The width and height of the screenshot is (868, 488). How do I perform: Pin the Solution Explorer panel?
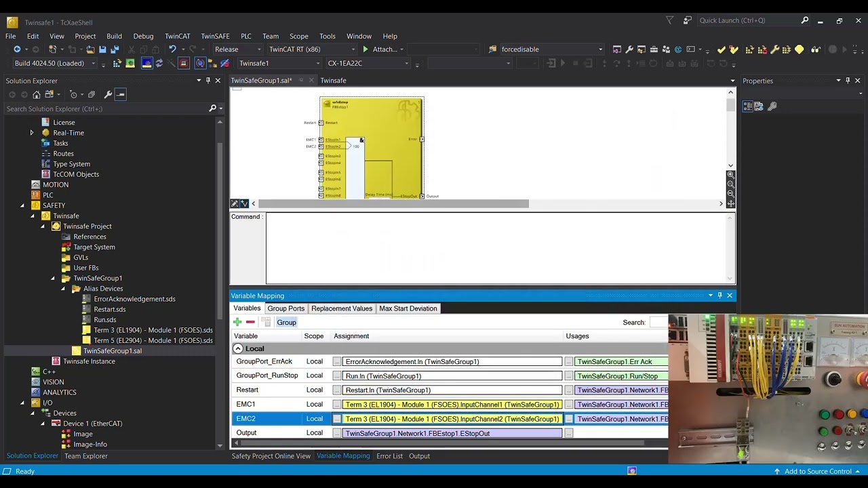[x=208, y=81]
